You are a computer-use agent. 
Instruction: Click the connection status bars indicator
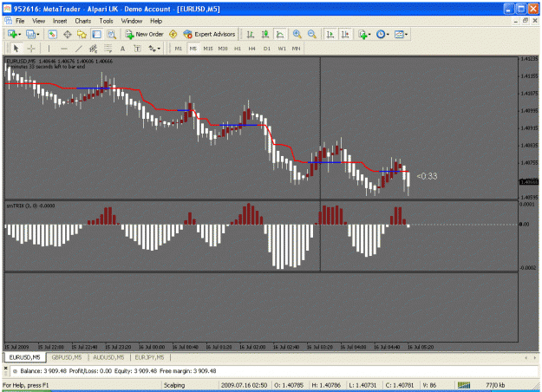[x=464, y=385]
